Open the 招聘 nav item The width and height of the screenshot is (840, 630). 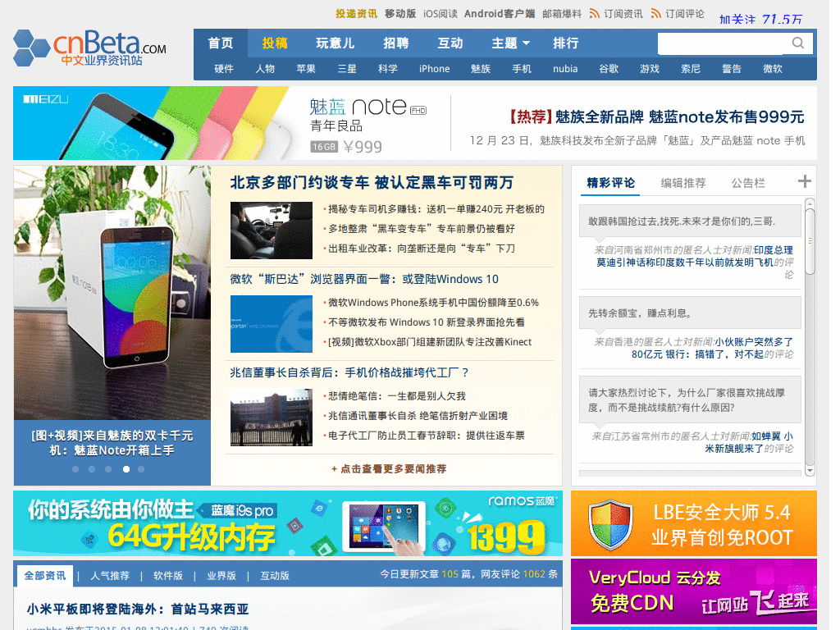click(396, 43)
